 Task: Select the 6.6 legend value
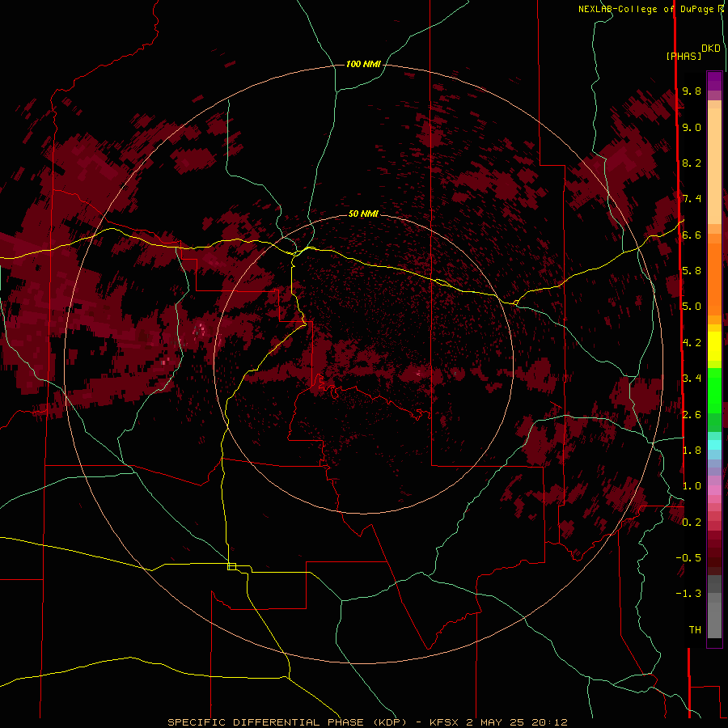[x=692, y=235]
